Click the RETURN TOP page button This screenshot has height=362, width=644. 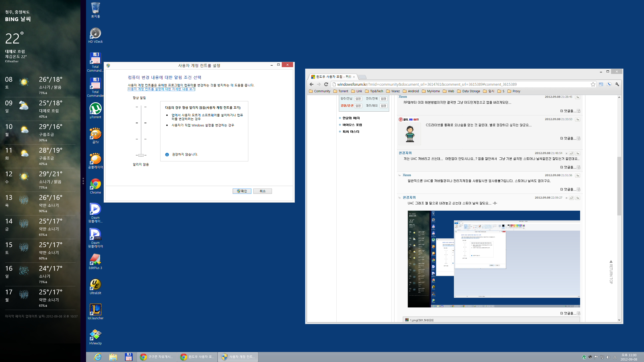[x=611, y=272]
